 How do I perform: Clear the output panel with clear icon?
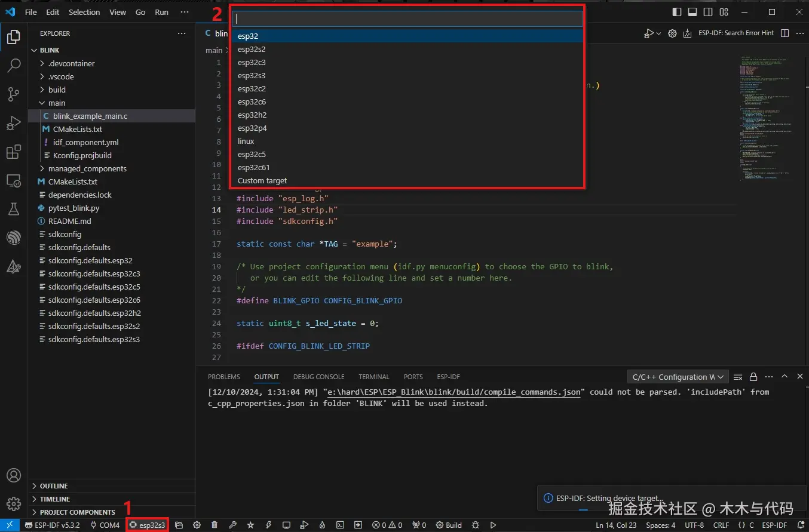738,377
